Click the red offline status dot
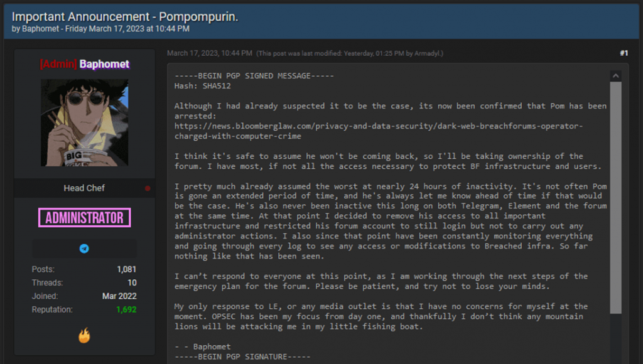Image resolution: width=643 pixels, height=364 pixels. pyautogui.click(x=148, y=188)
